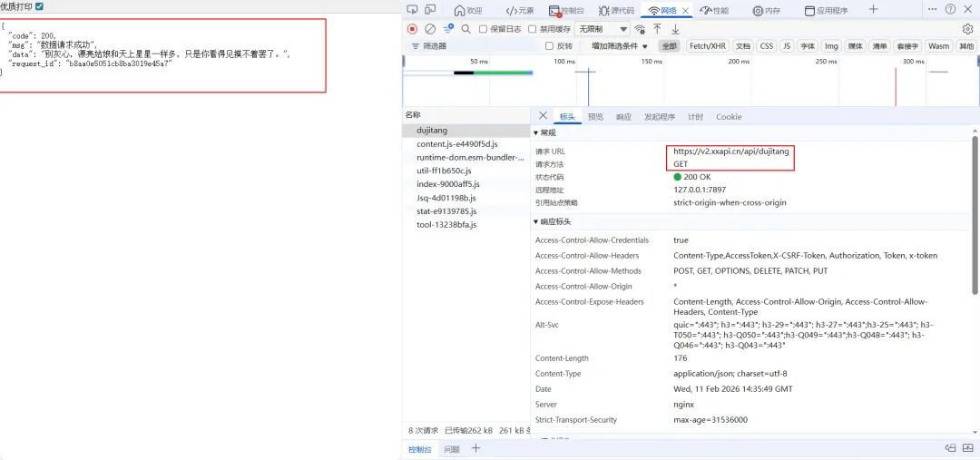Open the 欢迎 welcome tab
980x460 pixels.
pos(468,10)
